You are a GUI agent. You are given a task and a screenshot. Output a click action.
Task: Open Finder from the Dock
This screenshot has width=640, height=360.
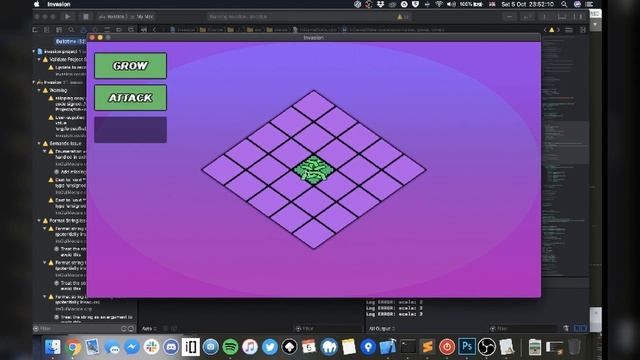pyautogui.click(x=53, y=347)
